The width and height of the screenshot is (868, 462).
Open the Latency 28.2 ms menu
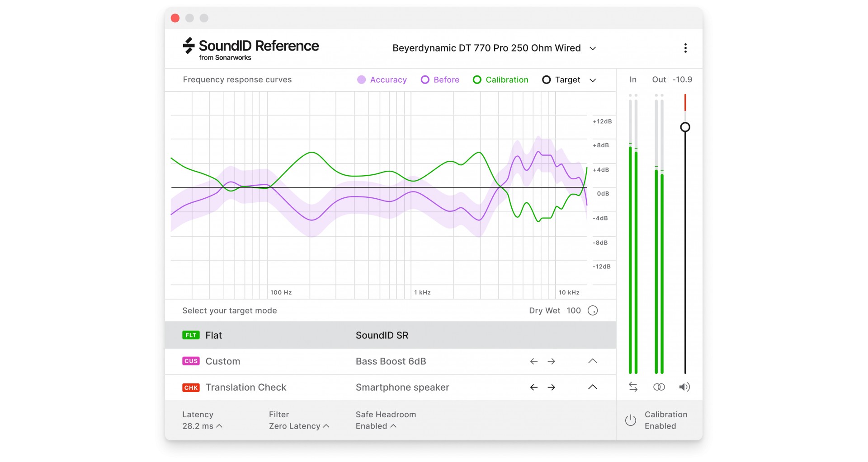click(202, 426)
